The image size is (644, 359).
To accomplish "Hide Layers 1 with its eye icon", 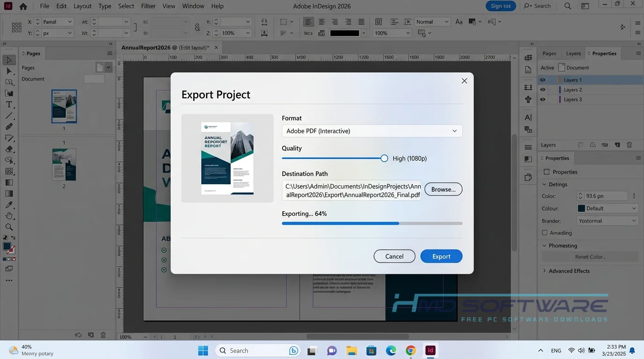I will pos(542,80).
